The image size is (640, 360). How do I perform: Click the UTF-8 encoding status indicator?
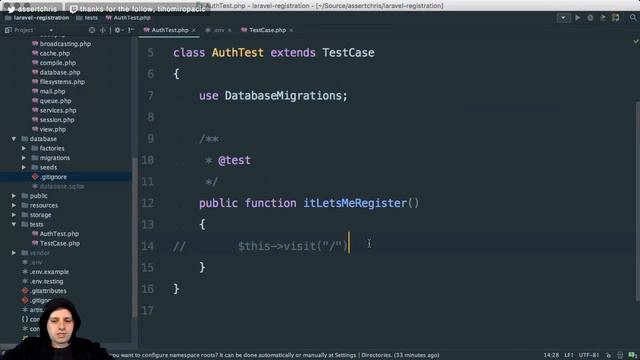589,356
